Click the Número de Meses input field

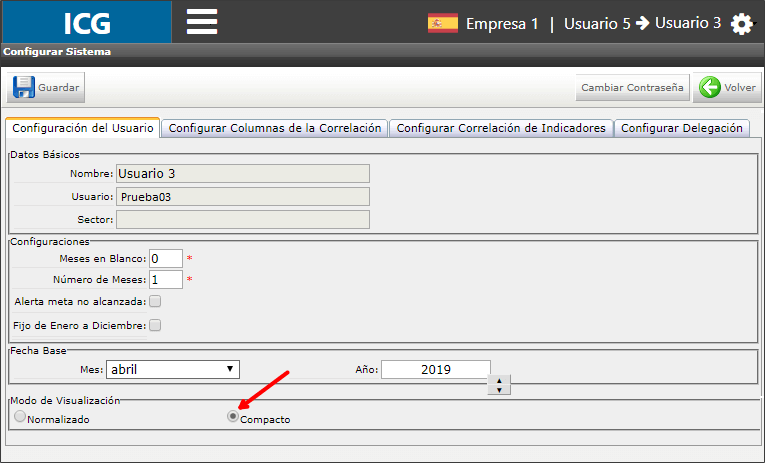[x=166, y=280]
